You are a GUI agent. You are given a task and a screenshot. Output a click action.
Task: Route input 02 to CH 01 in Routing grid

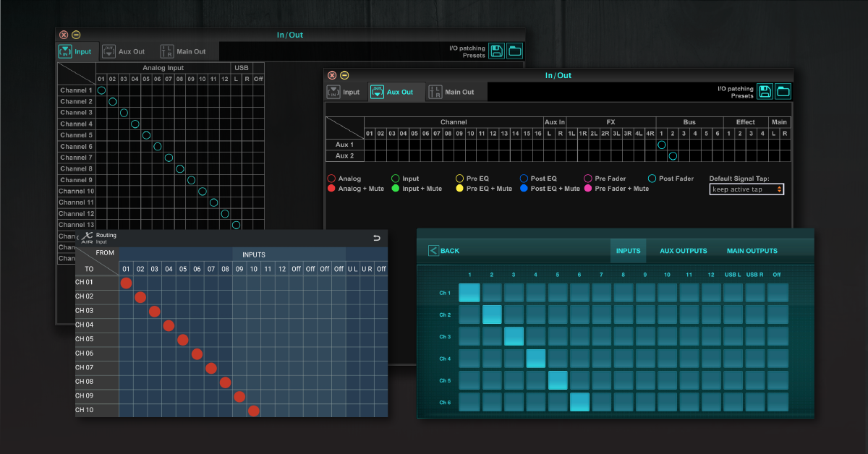140,283
